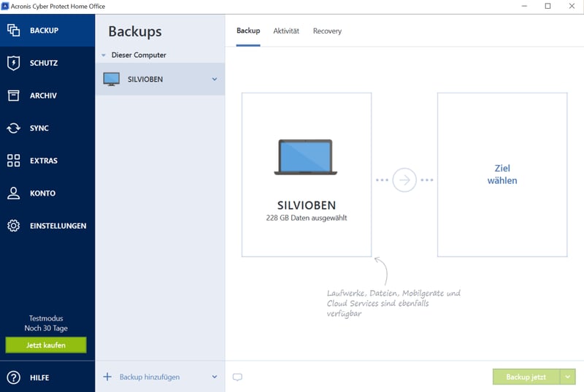Click the plus icon for adding backup
The height and width of the screenshot is (392, 584).
pyautogui.click(x=107, y=377)
